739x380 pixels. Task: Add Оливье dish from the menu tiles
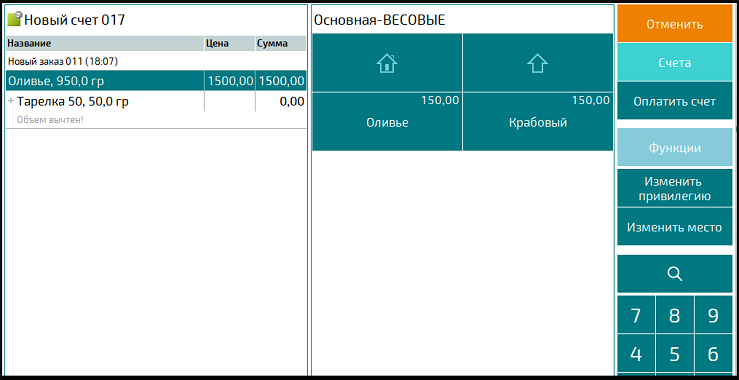pyautogui.click(x=387, y=122)
